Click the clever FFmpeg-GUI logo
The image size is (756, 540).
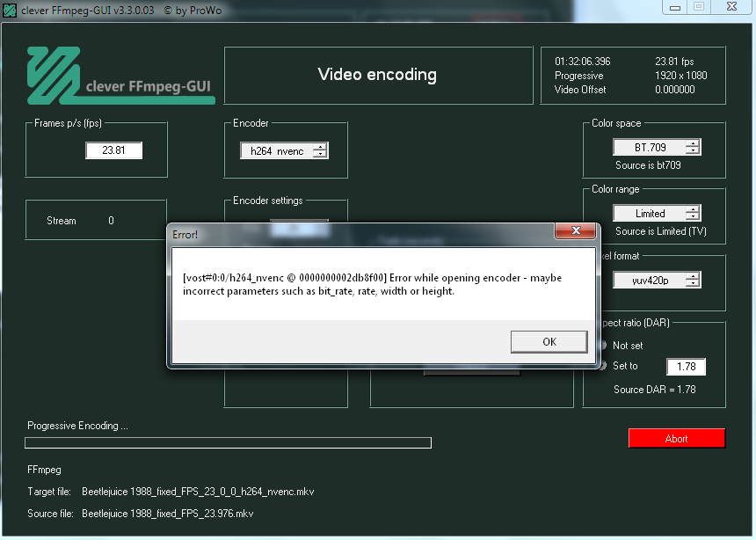(x=120, y=76)
